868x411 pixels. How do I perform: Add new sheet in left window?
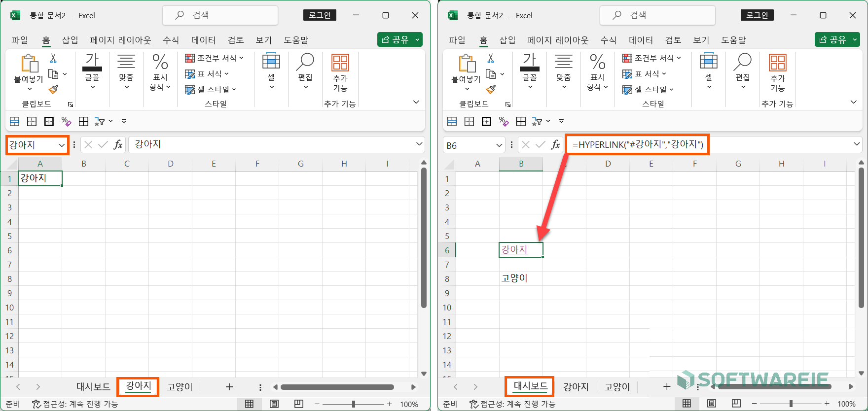coord(229,387)
